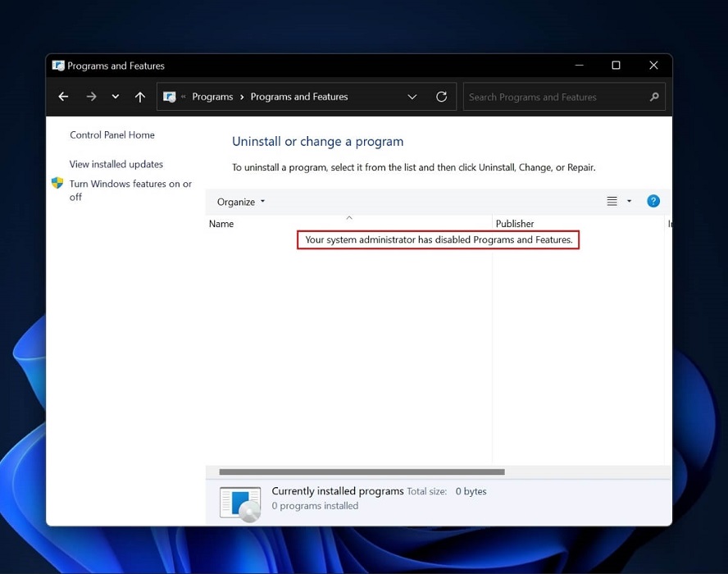This screenshot has height=574, width=728.
Task: Go up one level with Up arrow
Action: [x=140, y=97]
